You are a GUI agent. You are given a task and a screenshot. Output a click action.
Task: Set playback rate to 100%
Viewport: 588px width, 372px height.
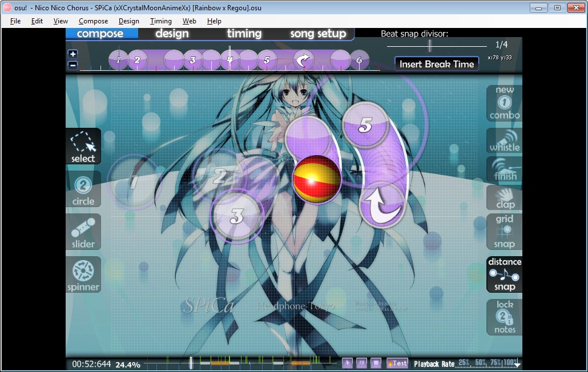[509, 362]
